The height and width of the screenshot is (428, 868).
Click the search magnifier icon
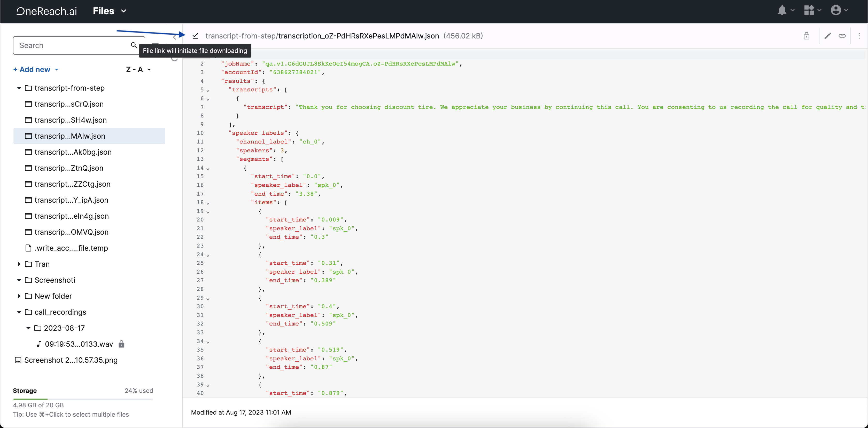tap(134, 45)
